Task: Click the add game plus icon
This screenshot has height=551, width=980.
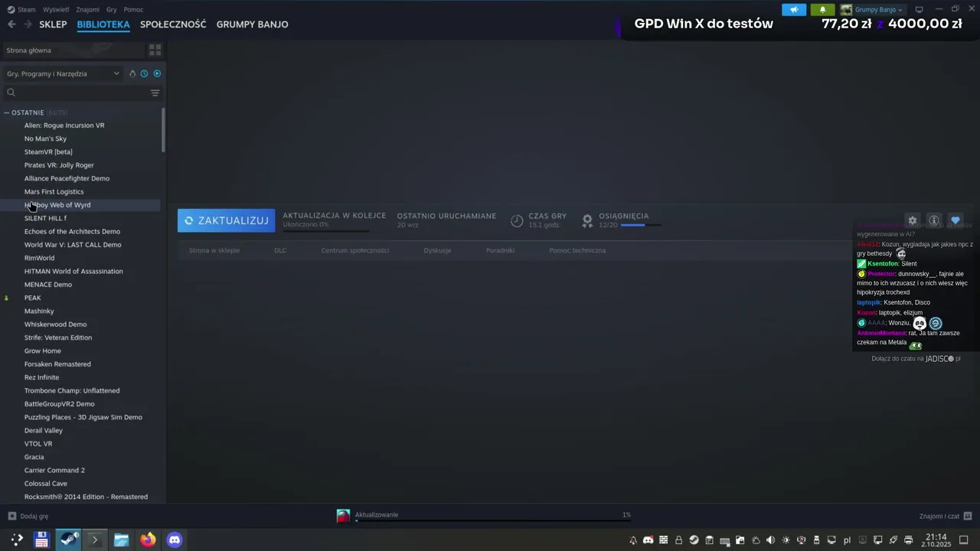Action: [x=11, y=516]
